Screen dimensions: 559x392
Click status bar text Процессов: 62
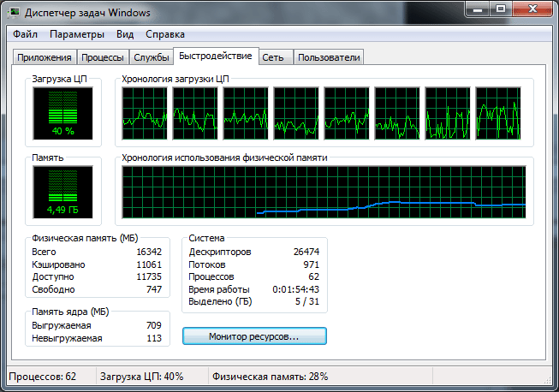[43, 377]
